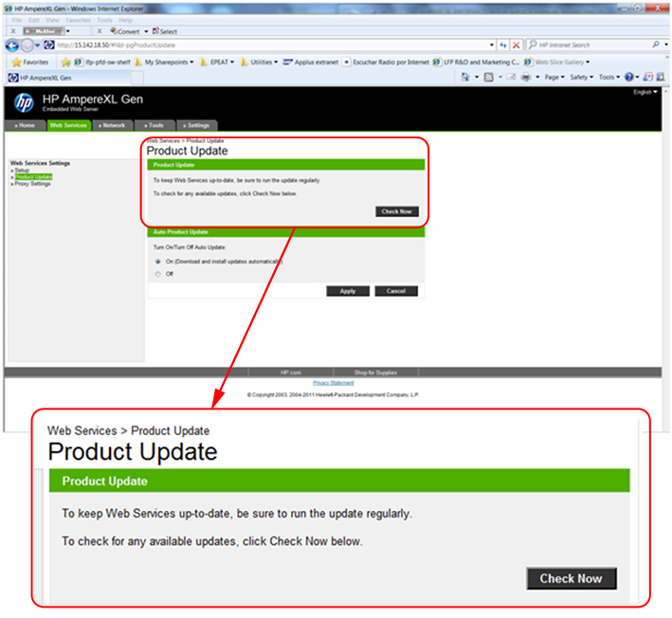Open the English language dropdown

click(x=645, y=92)
